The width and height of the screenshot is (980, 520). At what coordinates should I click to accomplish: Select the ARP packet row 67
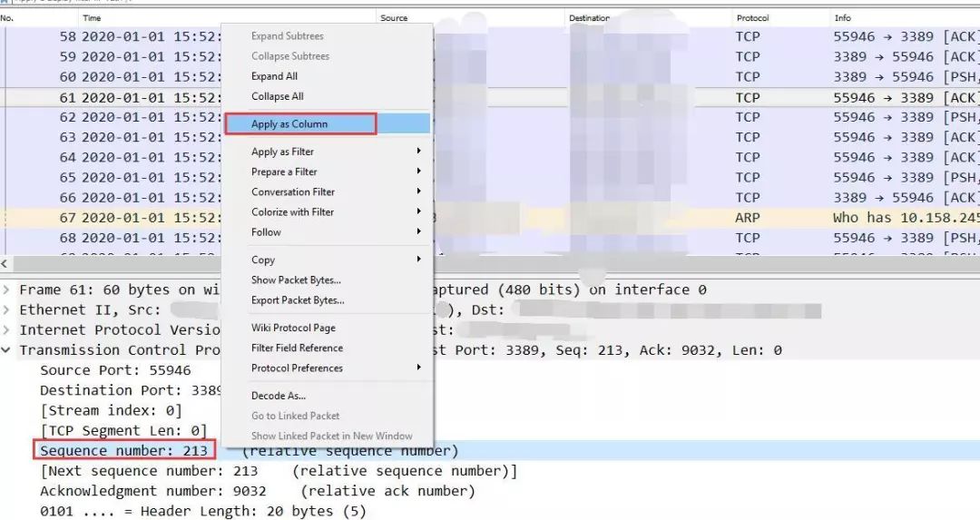coord(490,218)
